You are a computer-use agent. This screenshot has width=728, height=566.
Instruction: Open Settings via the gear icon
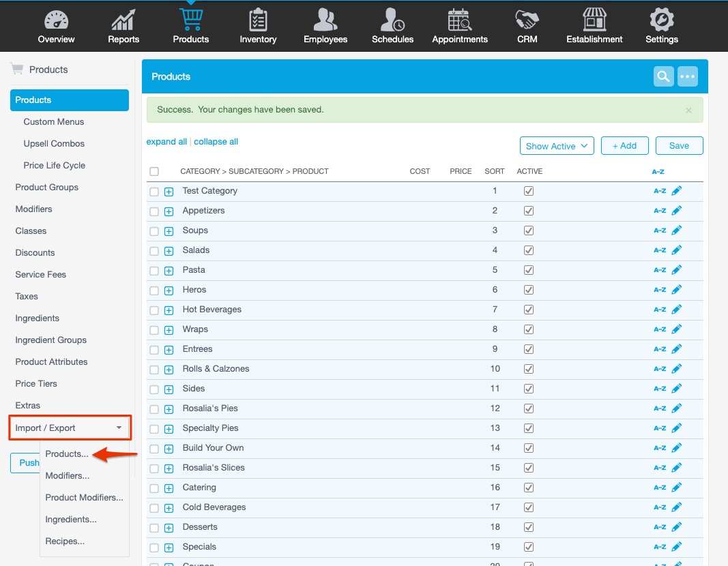coord(660,20)
